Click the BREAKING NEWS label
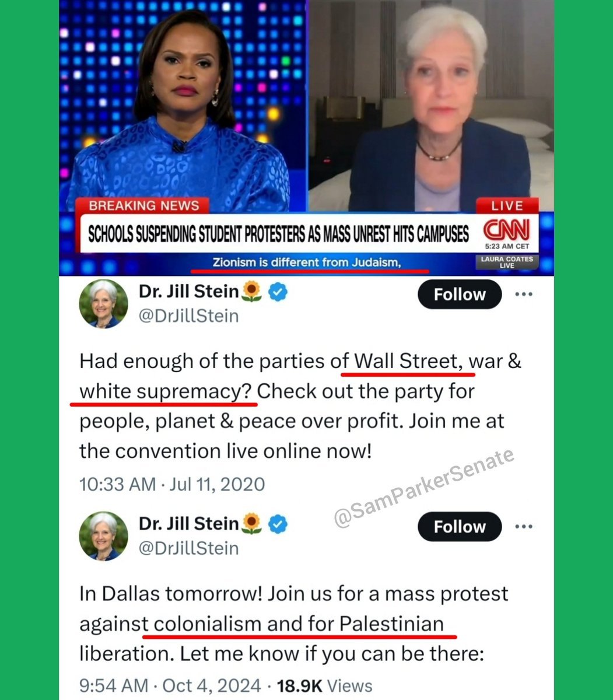 pos(143,205)
